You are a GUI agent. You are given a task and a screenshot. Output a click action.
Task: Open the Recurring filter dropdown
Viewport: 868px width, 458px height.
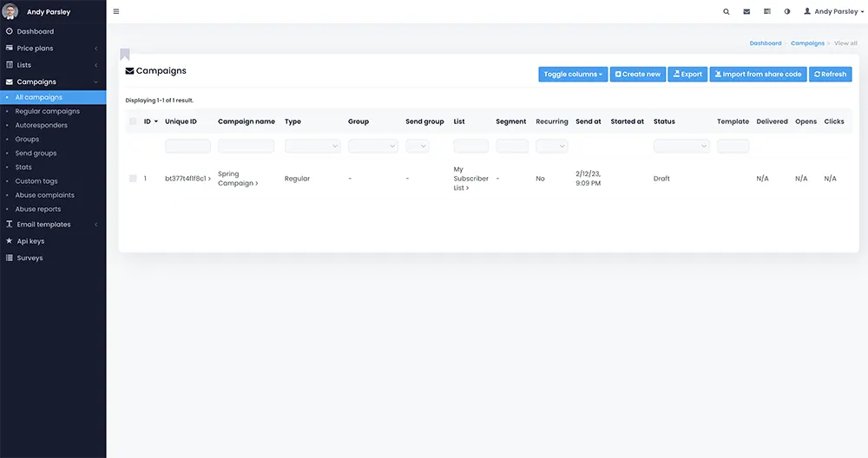(552, 146)
